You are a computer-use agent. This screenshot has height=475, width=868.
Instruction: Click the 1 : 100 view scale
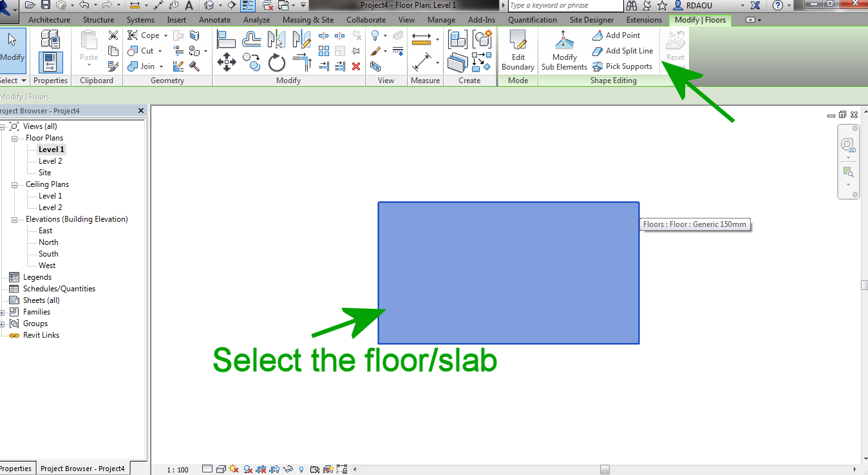[x=178, y=470]
